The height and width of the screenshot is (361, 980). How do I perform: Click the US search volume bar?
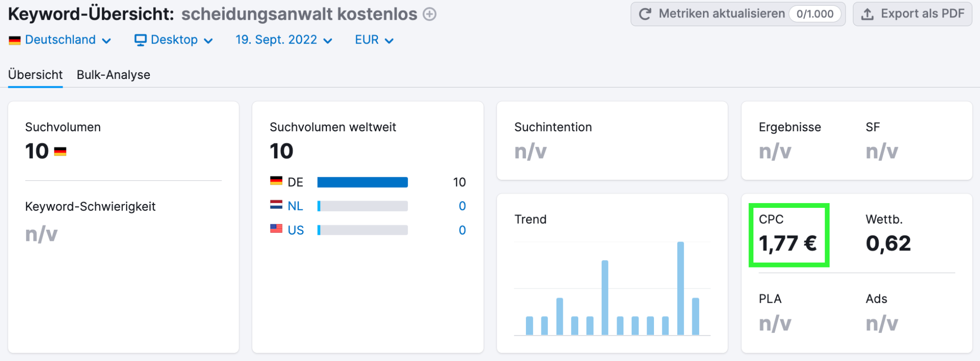(x=362, y=230)
